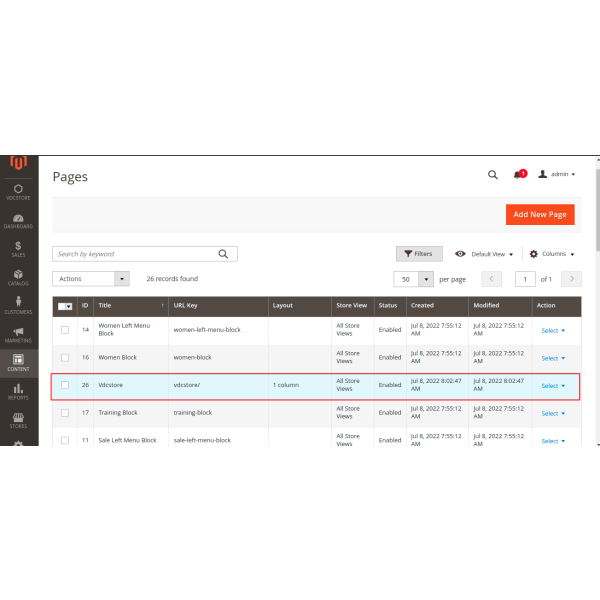The width and height of the screenshot is (600, 600).
Task: Open the Marketing sidebar menu
Action: [18, 333]
